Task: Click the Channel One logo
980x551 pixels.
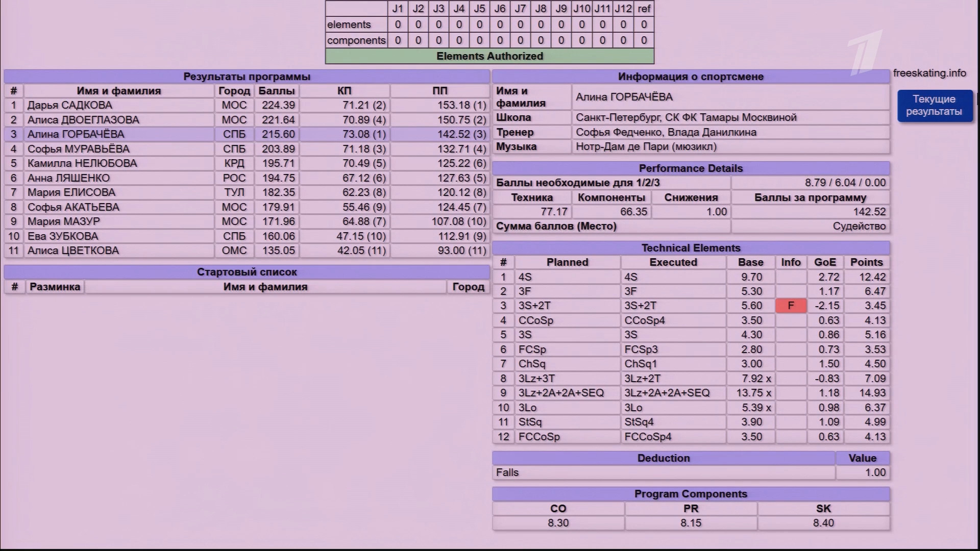Action: point(865,52)
